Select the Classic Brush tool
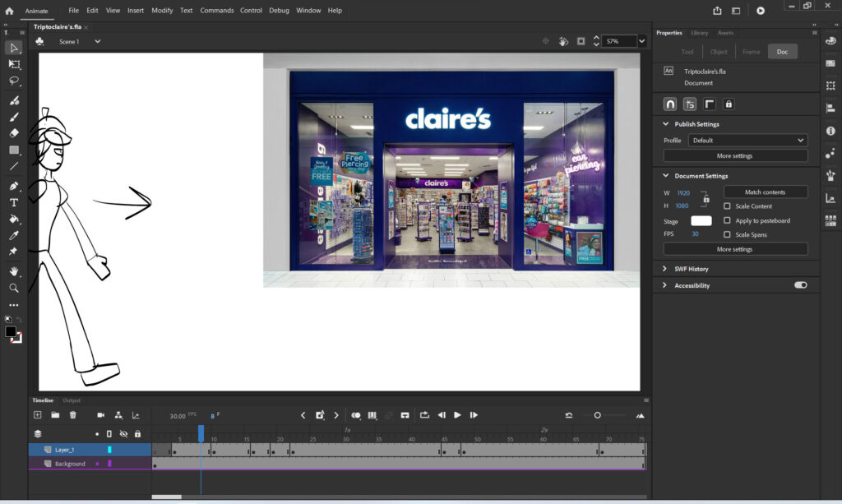 tap(14, 117)
